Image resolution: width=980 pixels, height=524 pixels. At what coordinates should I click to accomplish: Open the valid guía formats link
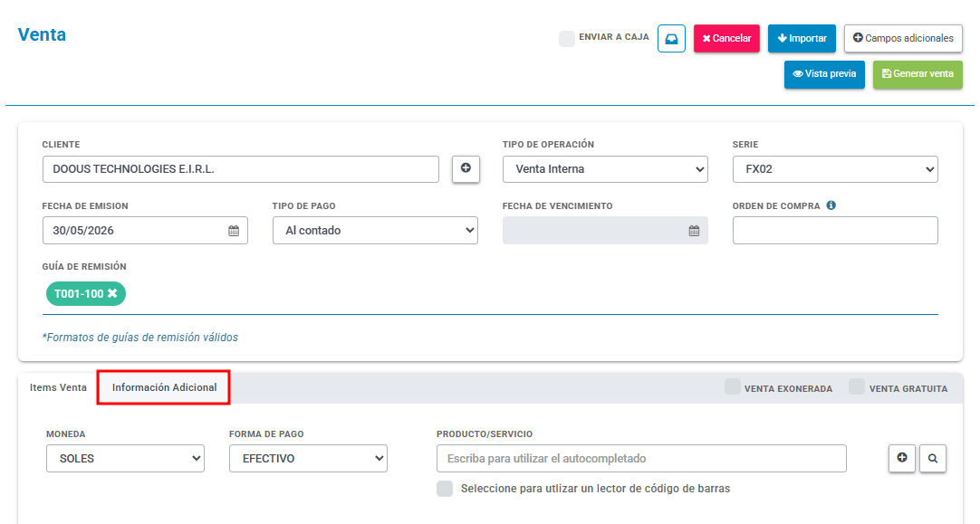pos(140,338)
